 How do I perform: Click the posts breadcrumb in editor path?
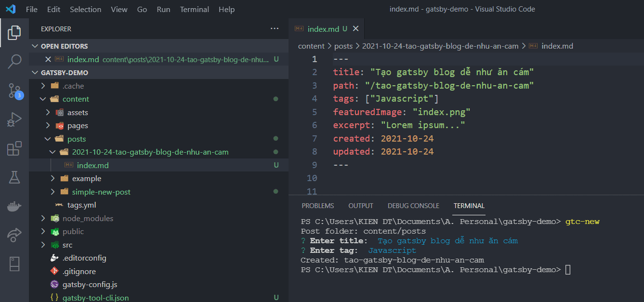coord(343,46)
